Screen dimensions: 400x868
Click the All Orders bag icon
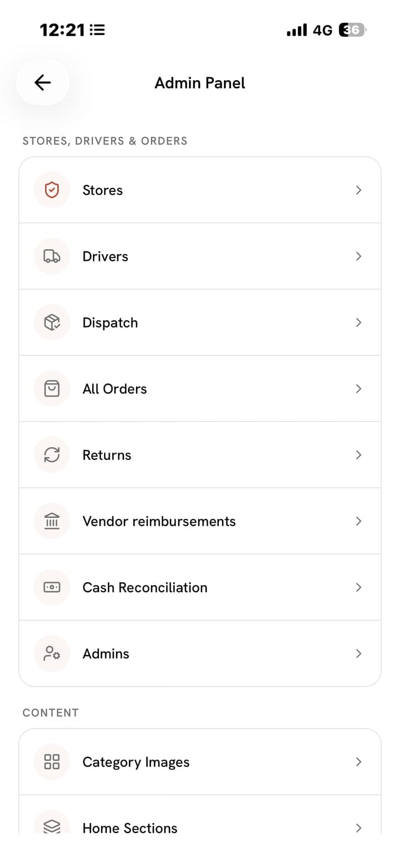point(52,389)
